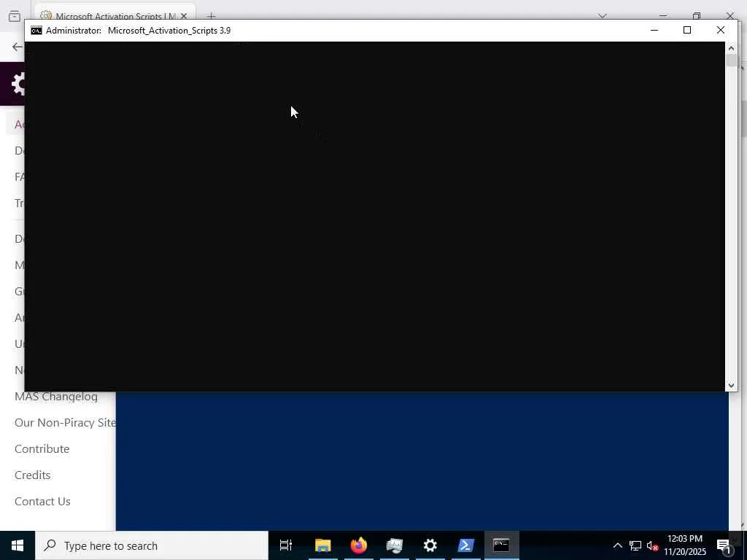Click the console window system menu icon
The height and width of the screenshot is (560, 747).
[x=36, y=31]
